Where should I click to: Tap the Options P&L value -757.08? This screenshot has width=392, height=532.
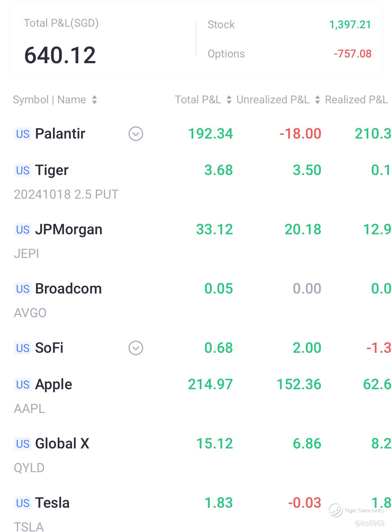coord(352,54)
